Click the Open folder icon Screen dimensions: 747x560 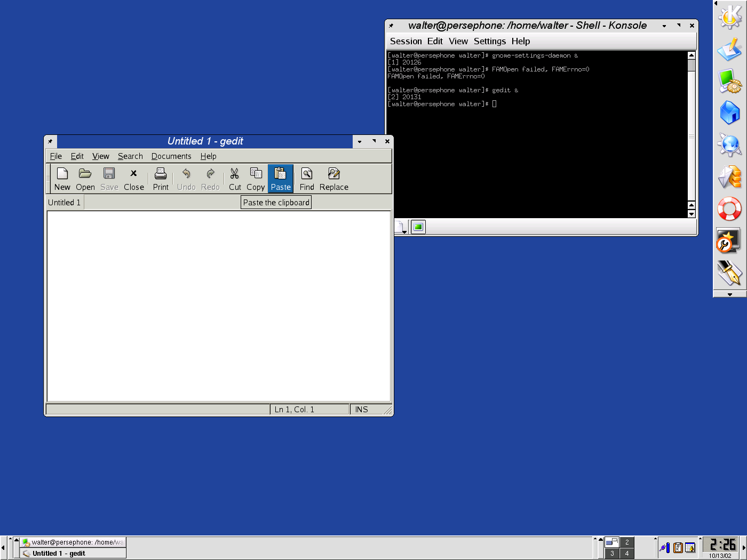coord(85,178)
